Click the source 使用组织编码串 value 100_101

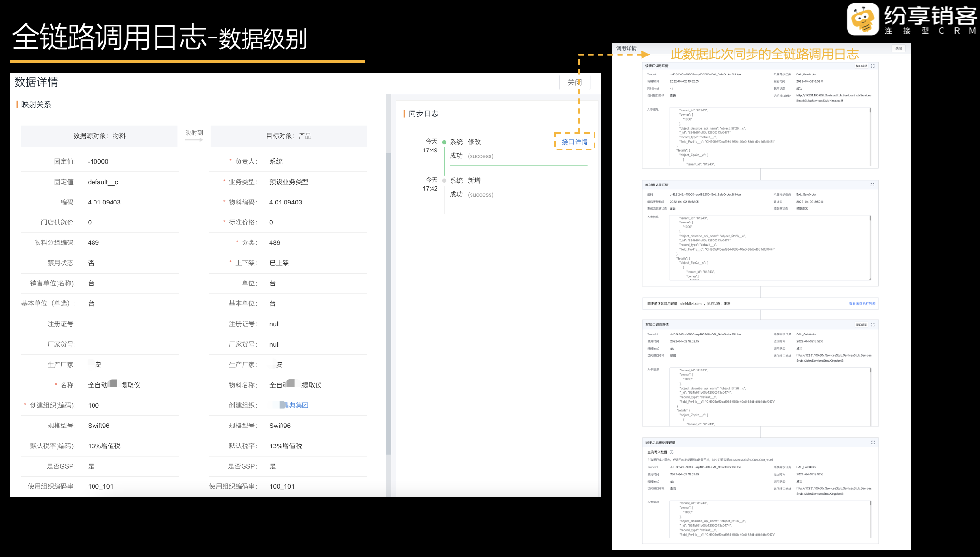[100, 486]
